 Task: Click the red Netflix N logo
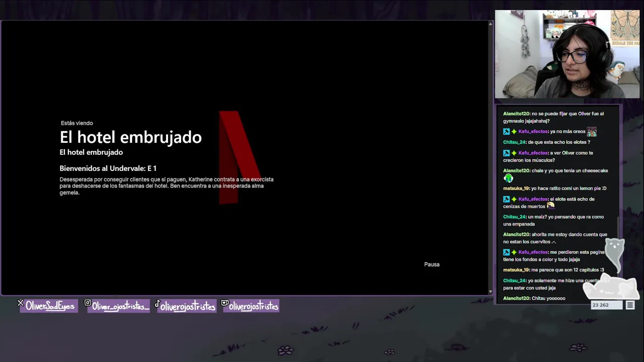point(239,157)
